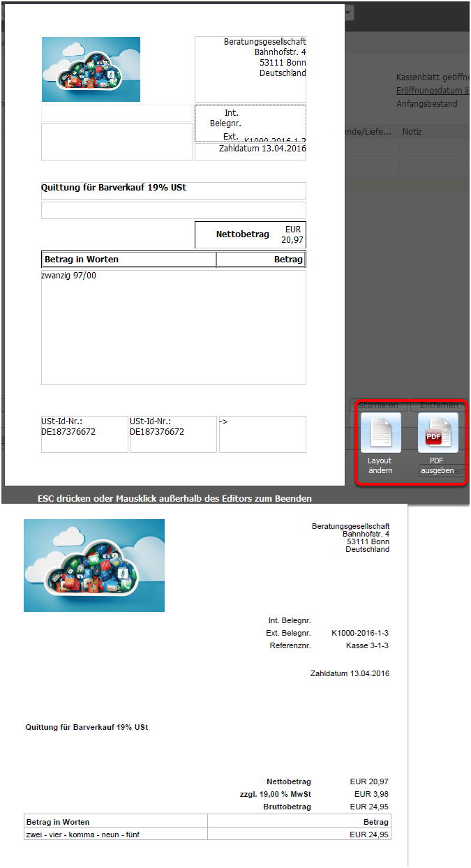Click 'Ext. Belegnr.' label in the PDF output

click(288, 633)
